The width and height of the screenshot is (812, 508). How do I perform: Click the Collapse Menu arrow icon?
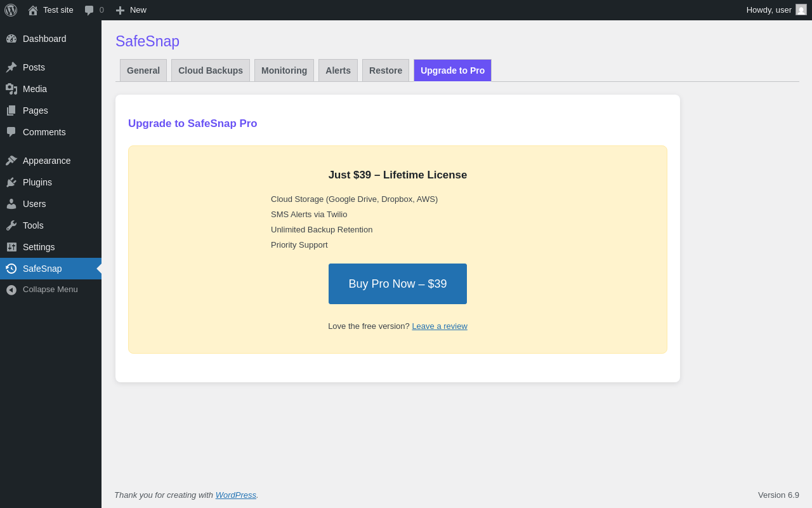pyautogui.click(x=11, y=290)
